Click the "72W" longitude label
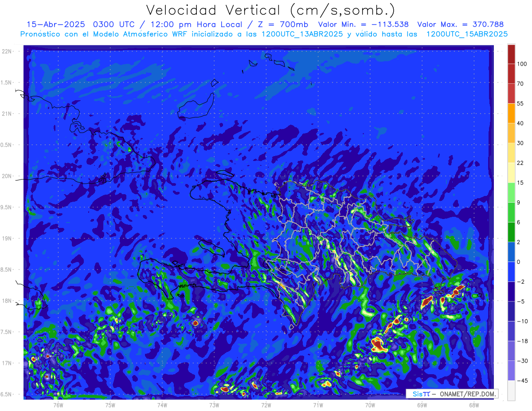532x411 pixels. coord(266,405)
